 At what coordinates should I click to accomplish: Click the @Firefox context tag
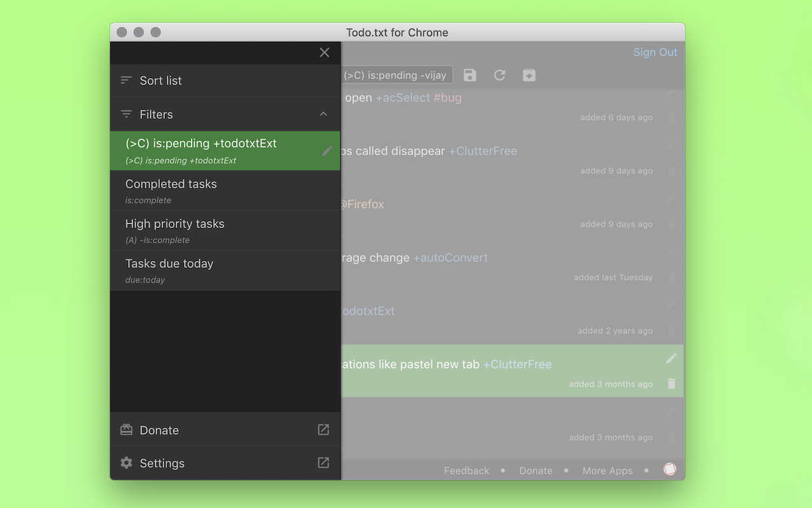click(362, 204)
